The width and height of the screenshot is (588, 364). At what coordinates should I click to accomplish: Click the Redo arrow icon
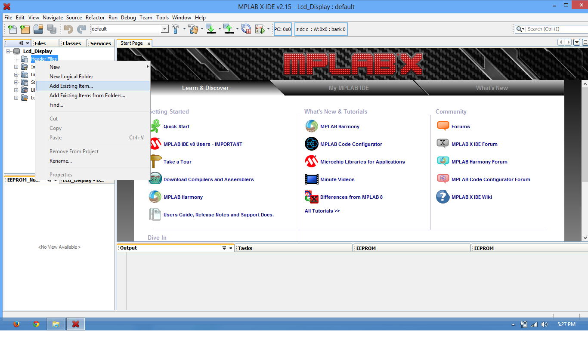click(81, 29)
